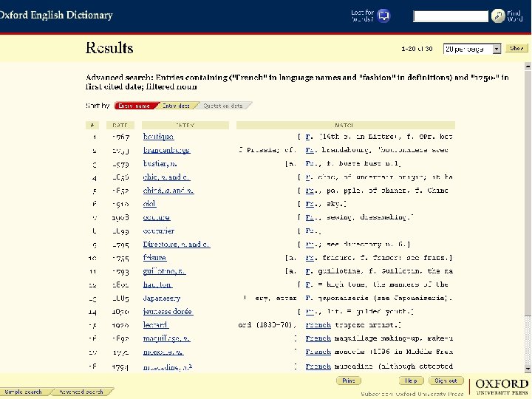Open the couturier entry
532x399 pixels.
[x=159, y=231]
